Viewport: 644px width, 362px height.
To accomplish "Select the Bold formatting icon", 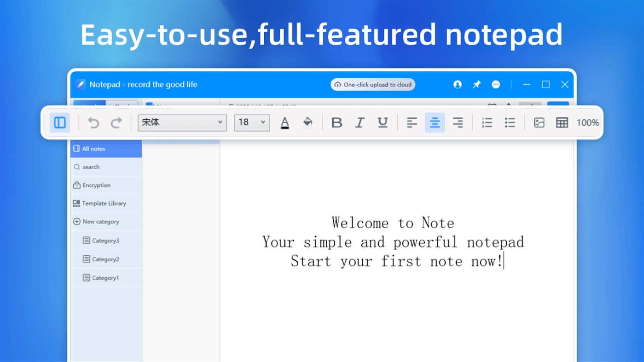I will (337, 122).
